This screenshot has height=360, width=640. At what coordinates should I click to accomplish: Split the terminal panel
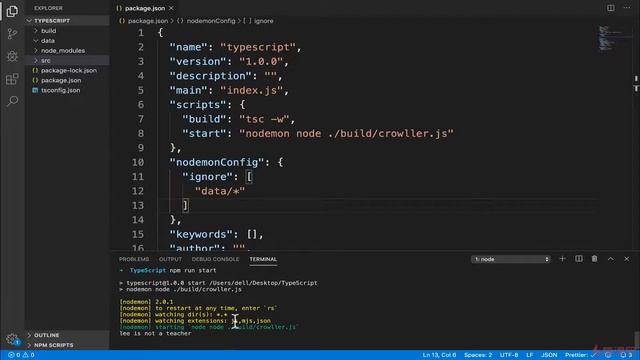[x=579, y=259]
